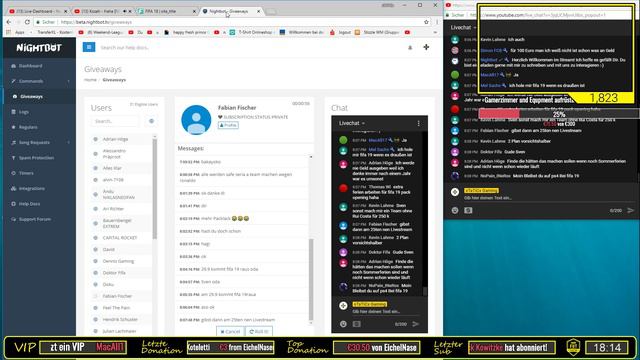
Task: Open the three-dot menu in embedded Livechat
Action: (x=418, y=123)
